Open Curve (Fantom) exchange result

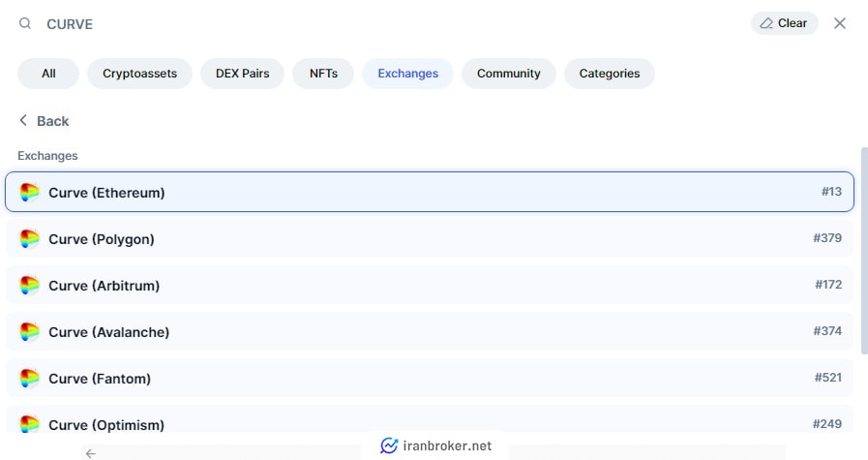click(430, 378)
